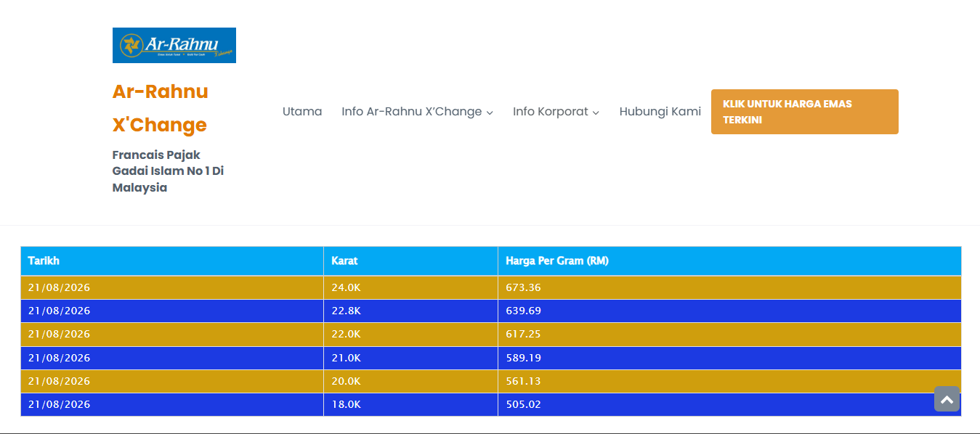This screenshot has height=434, width=980.
Task: Click the price 639.69
Action: point(524,311)
